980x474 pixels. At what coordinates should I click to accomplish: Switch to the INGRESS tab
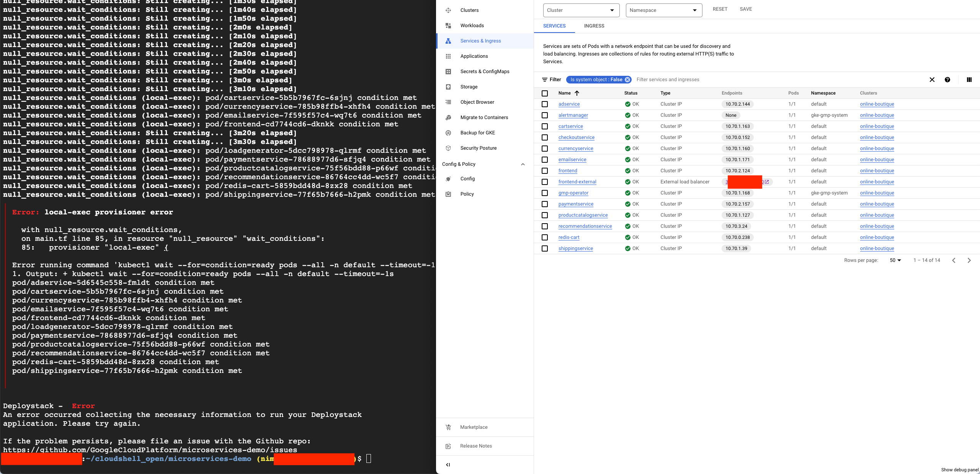pos(594,26)
